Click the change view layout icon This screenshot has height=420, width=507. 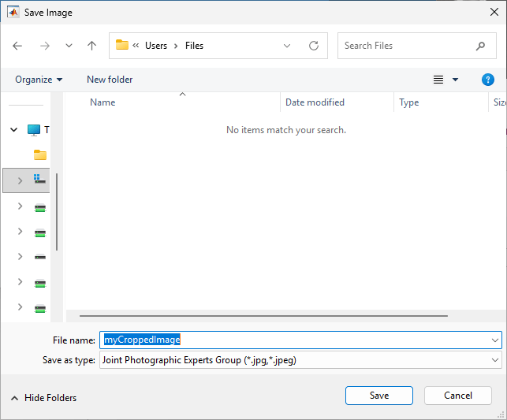439,80
